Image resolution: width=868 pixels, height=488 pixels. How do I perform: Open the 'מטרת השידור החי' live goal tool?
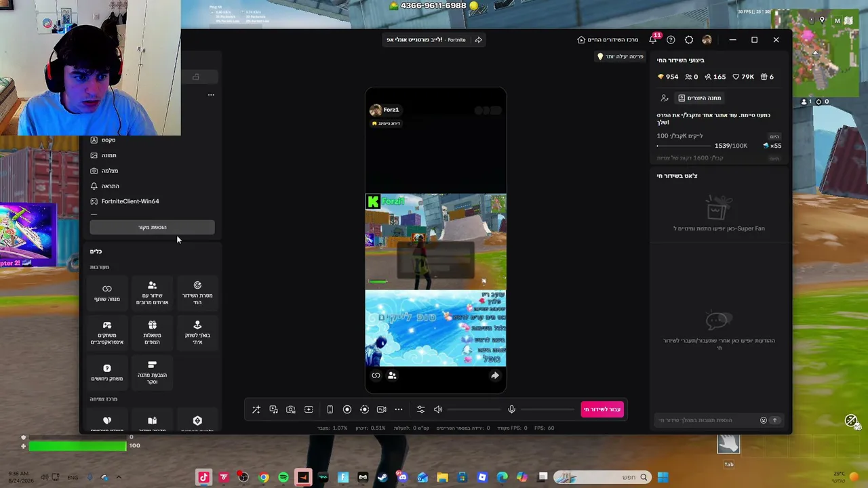tap(197, 293)
